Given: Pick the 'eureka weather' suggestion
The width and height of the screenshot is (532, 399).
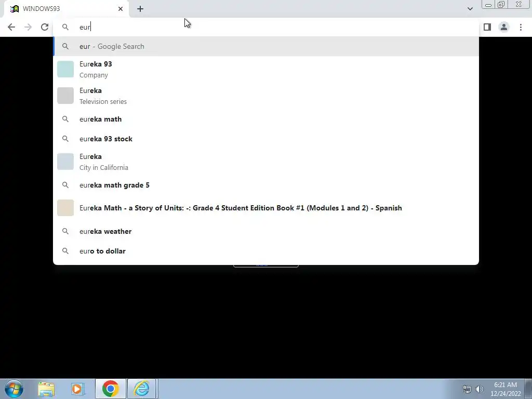Looking at the screenshot, I should click(266, 231).
